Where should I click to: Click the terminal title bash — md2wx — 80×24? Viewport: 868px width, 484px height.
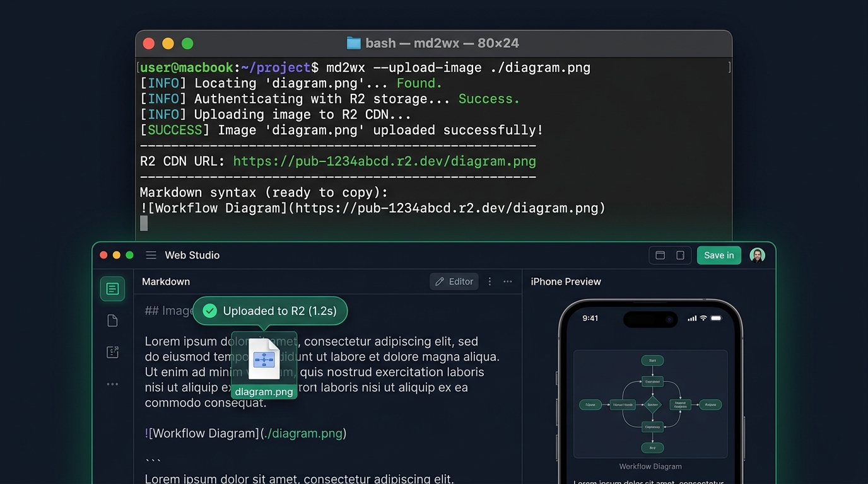(442, 43)
